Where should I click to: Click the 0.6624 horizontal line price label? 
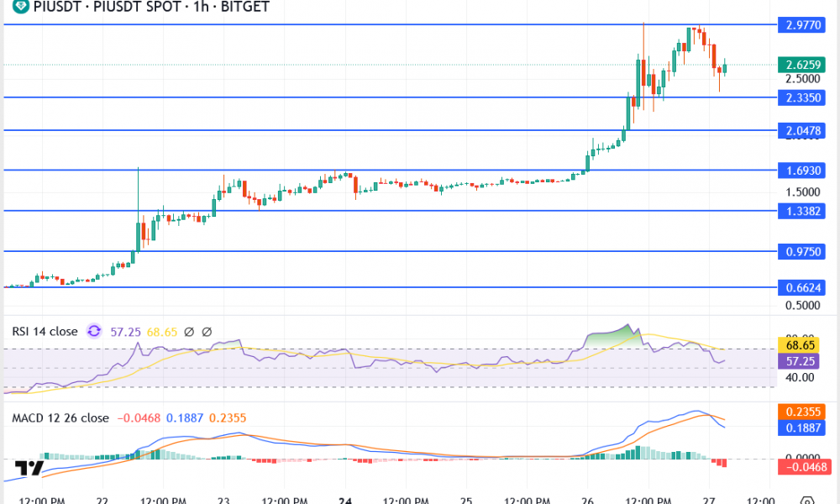802,287
